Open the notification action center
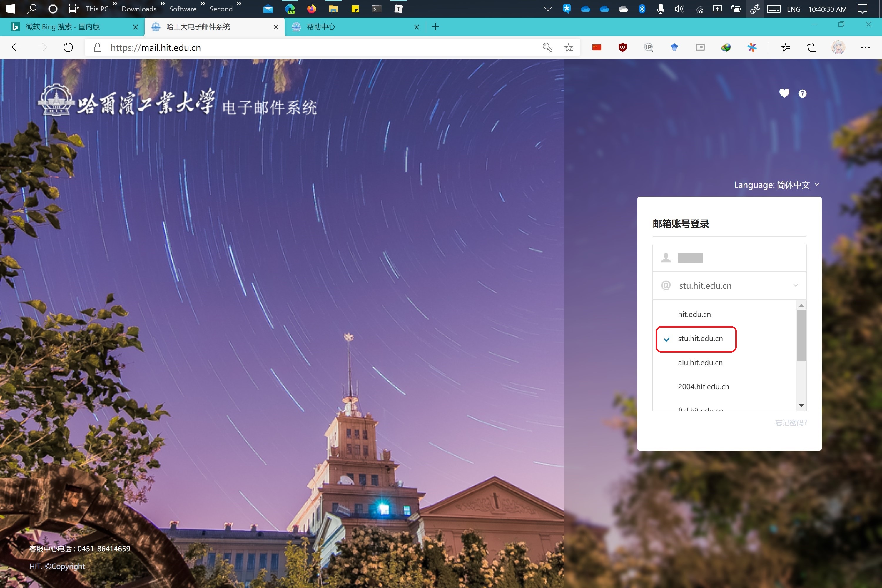Image resolution: width=882 pixels, height=588 pixels. [x=863, y=9]
